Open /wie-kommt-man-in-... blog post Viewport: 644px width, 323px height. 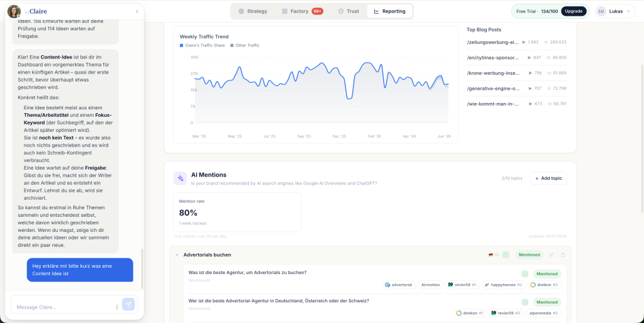click(x=493, y=104)
